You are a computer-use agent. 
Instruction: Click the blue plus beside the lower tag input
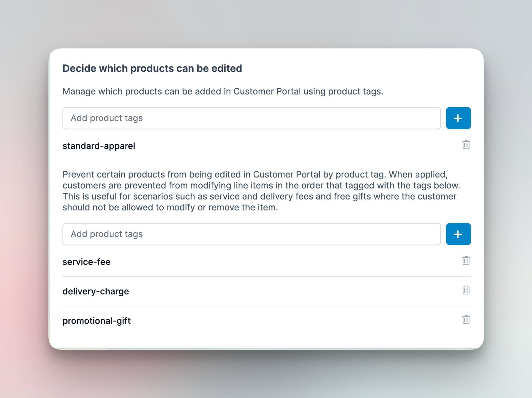(x=458, y=234)
